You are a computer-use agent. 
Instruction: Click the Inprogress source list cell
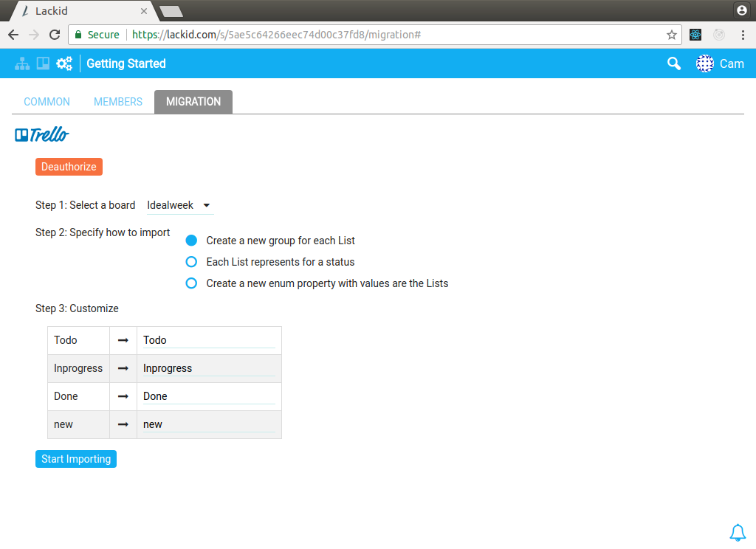tap(78, 368)
